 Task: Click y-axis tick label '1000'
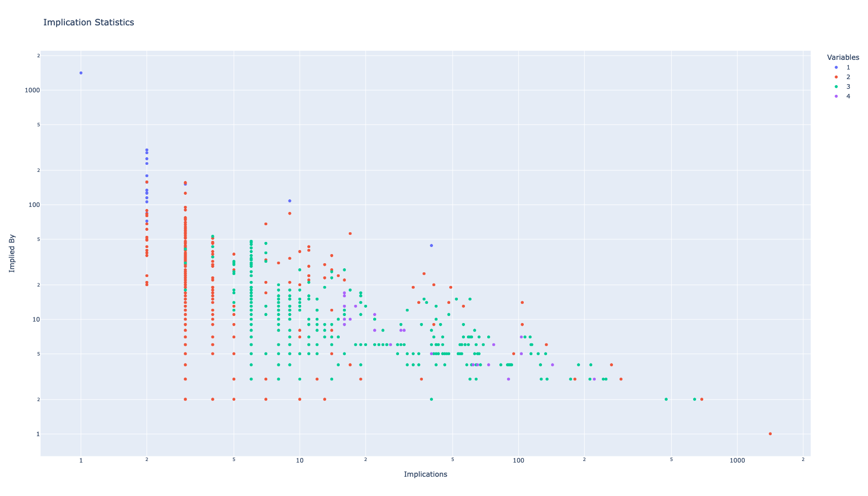(x=32, y=90)
